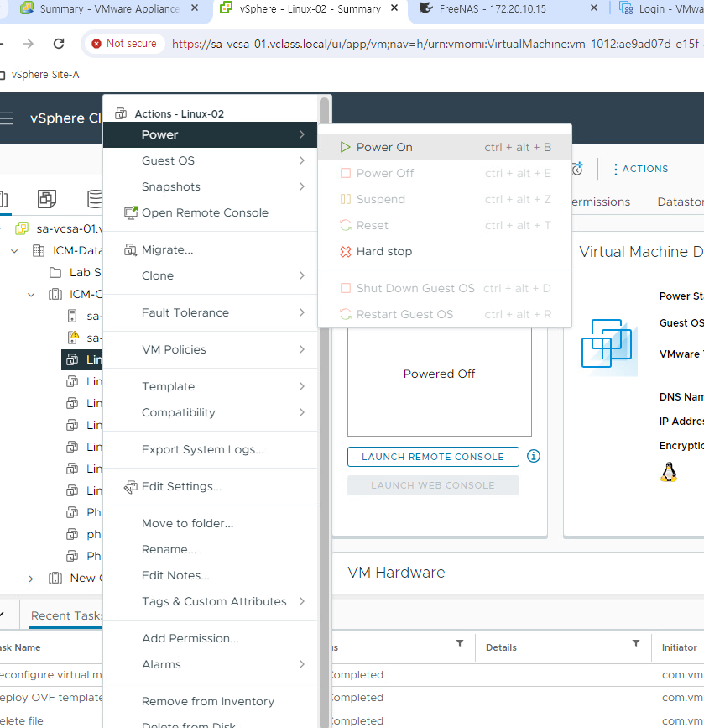Screen dimensions: 704x728
Task: Collapse the Recent Tasks panel chevron
Action: (3, 615)
